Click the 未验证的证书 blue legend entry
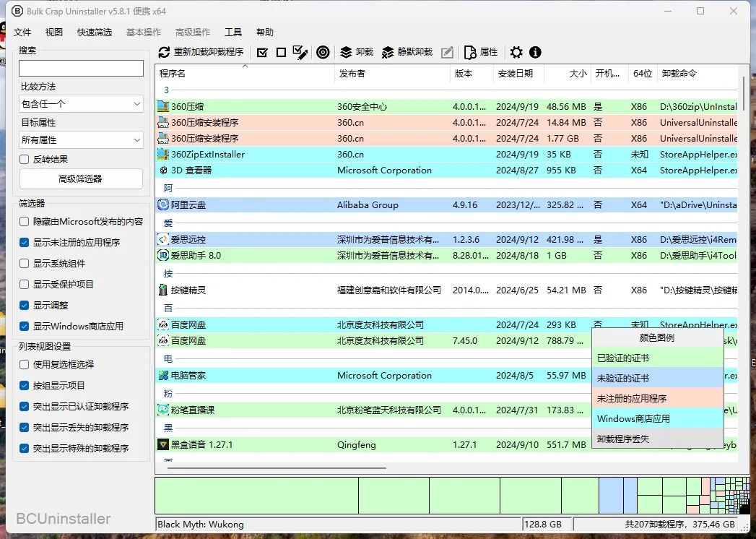The height and width of the screenshot is (539, 756). pyautogui.click(x=658, y=379)
